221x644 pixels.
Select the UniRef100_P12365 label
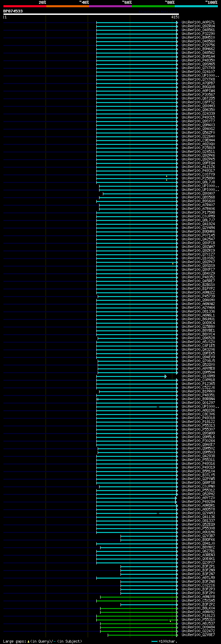[x=198, y=384]
